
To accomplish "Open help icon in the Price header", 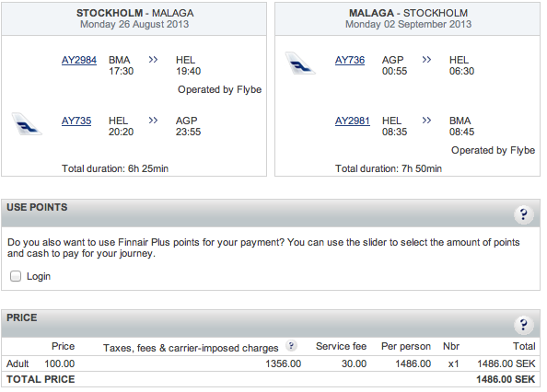I will 523,325.
